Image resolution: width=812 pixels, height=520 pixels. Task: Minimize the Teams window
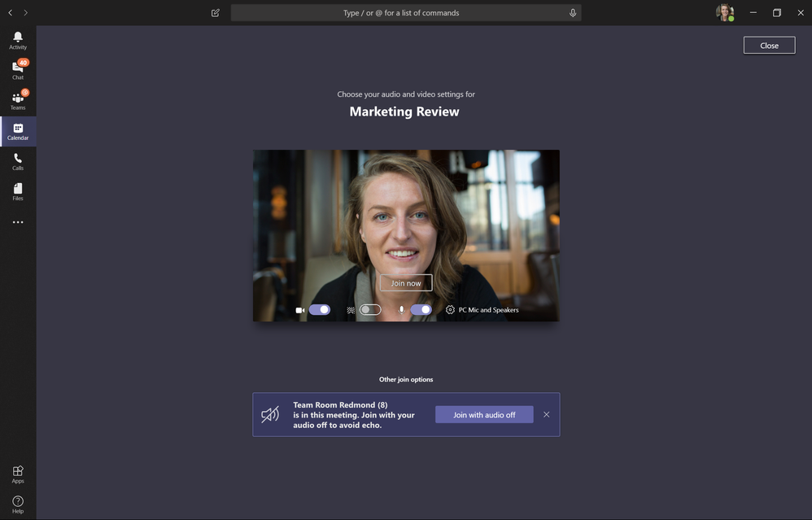click(x=753, y=13)
